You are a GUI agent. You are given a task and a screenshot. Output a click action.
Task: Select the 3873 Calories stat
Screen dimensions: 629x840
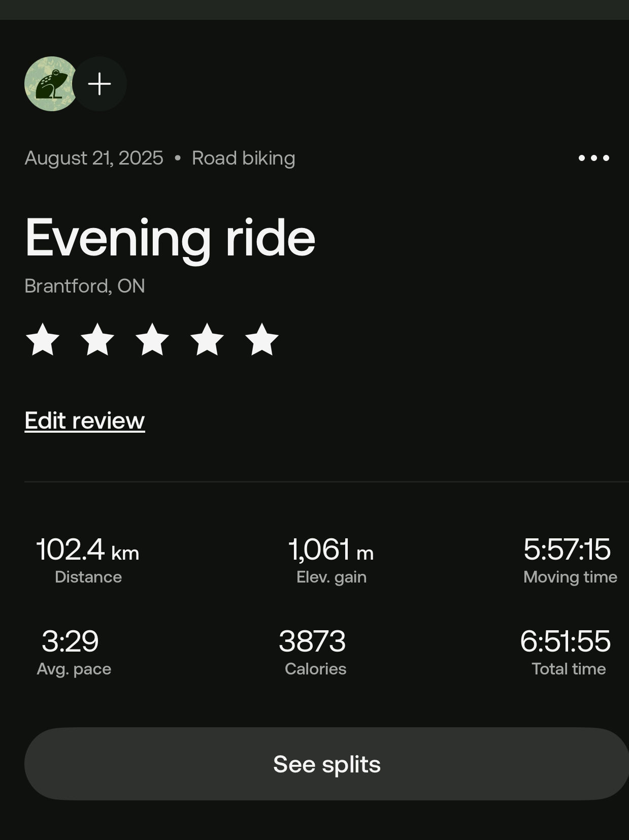[x=314, y=652]
